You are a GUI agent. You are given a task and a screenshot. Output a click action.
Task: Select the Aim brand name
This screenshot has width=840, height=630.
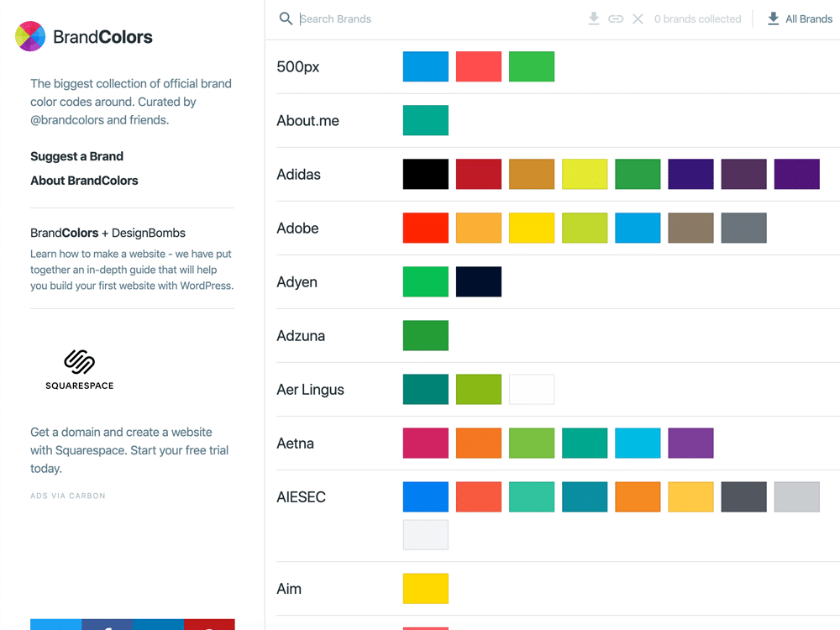click(289, 589)
